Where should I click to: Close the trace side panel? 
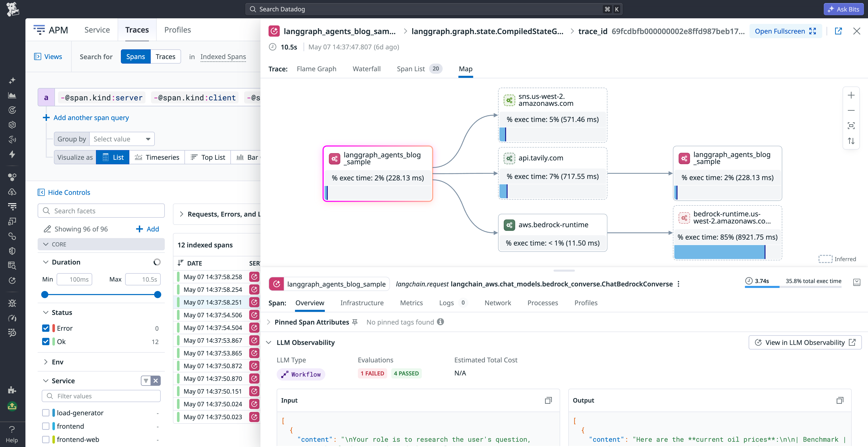point(856,31)
